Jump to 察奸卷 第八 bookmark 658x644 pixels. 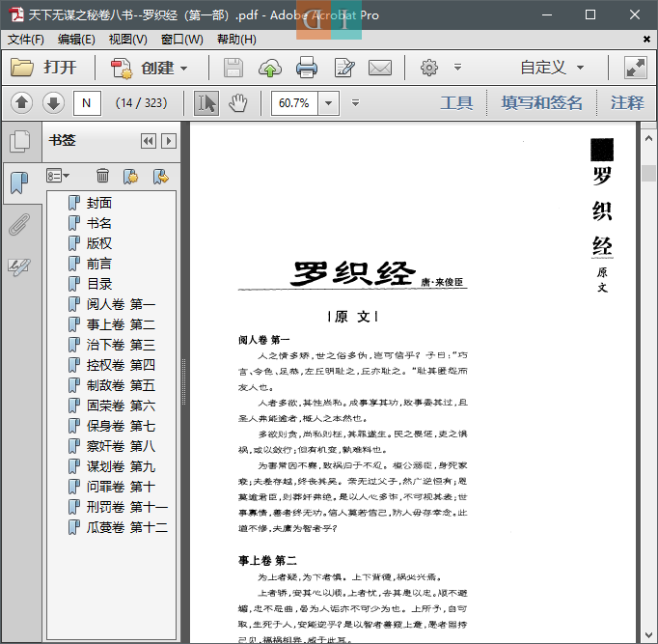[x=121, y=446]
